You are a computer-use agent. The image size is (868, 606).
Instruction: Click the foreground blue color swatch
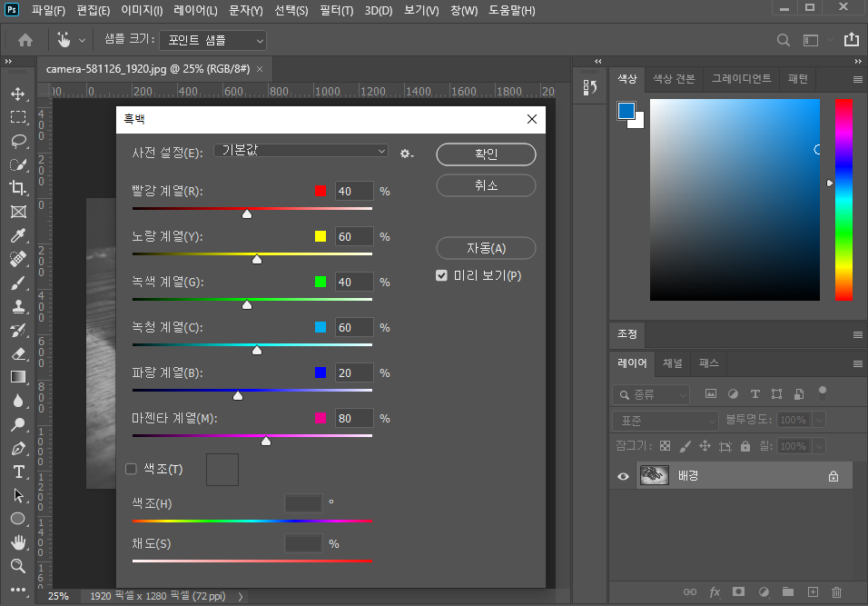click(626, 111)
